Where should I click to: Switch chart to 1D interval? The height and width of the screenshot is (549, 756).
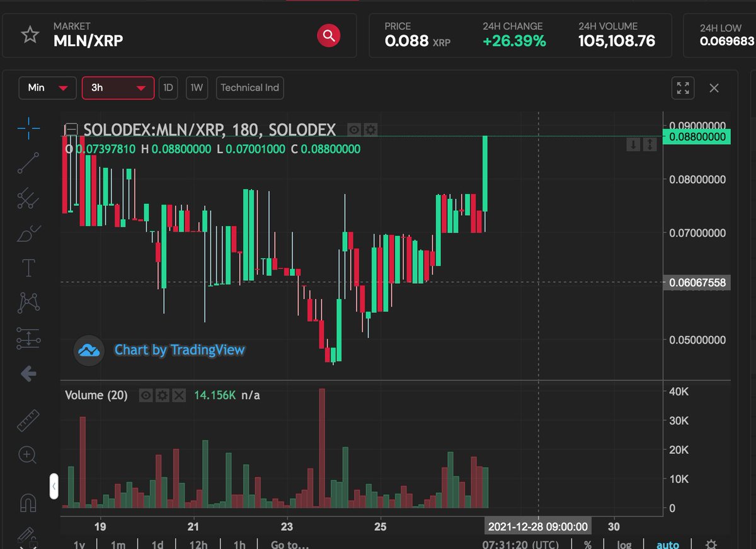168,88
